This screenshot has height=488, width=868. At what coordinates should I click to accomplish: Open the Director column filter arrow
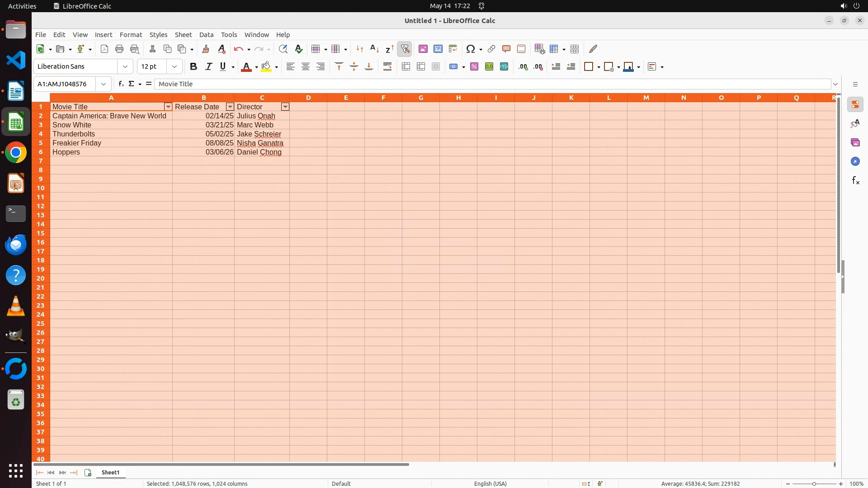tap(285, 107)
